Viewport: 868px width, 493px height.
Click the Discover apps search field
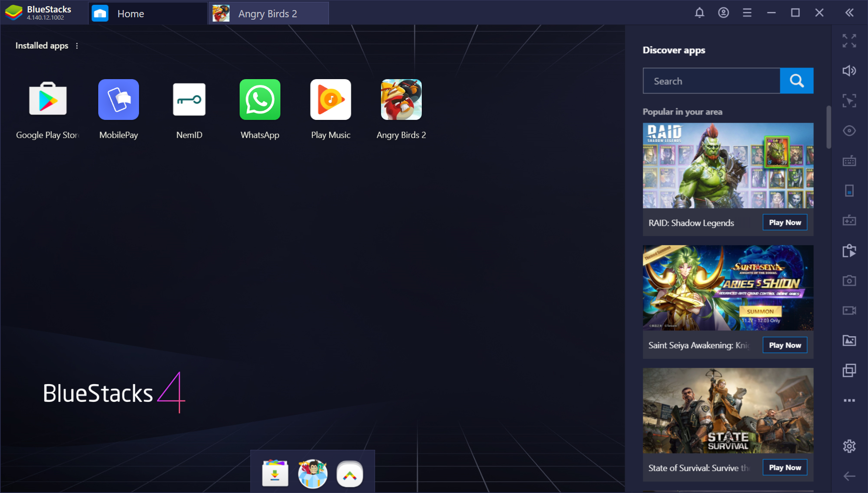click(711, 81)
